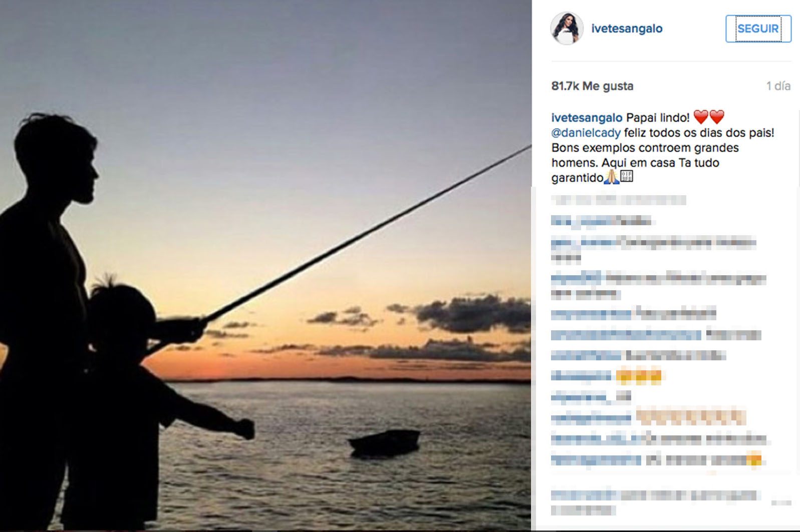This screenshot has width=800, height=532.
Task: Click the first red heart emoji in caption
Action: pyautogui.click(x=701, y=117)
